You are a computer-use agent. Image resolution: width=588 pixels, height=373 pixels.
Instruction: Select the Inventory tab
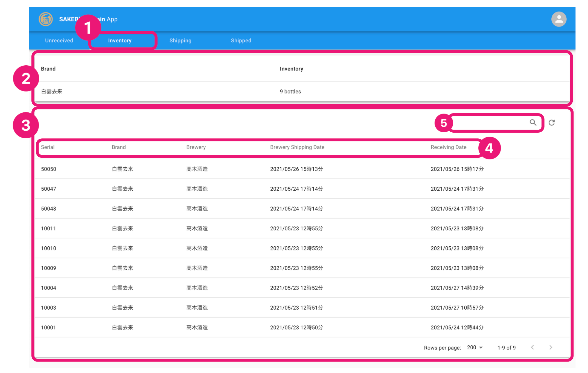tap(120, 40)
